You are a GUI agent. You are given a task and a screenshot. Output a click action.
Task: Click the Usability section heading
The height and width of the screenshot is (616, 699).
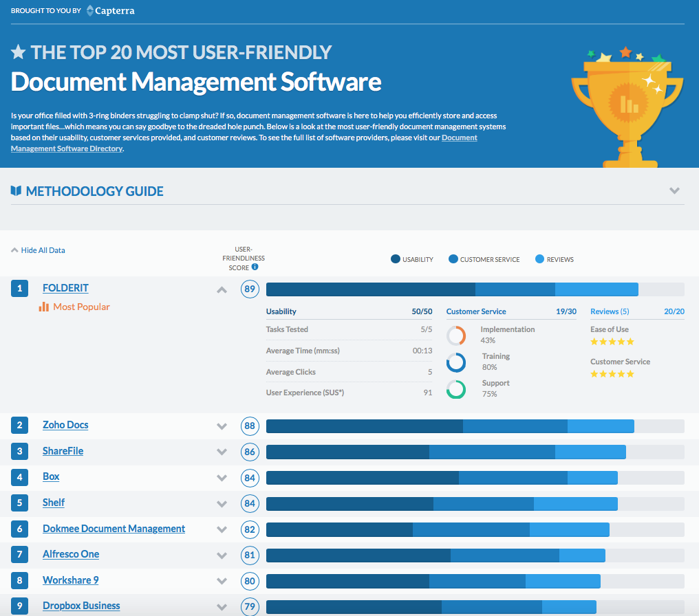(x=281, y=311)
